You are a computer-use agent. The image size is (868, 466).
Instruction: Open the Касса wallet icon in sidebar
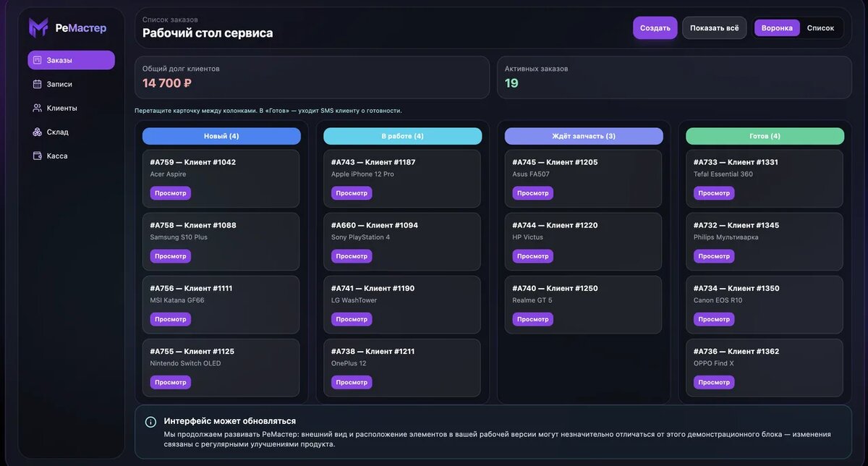click(38, 156)
